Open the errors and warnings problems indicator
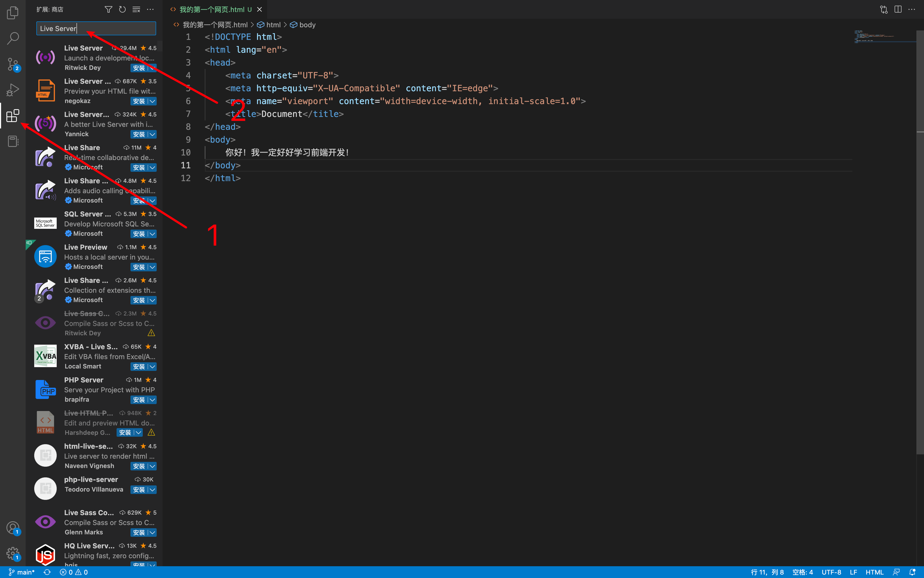The width and height of the screenshot is (924, 578). click(x=74, y=572)
